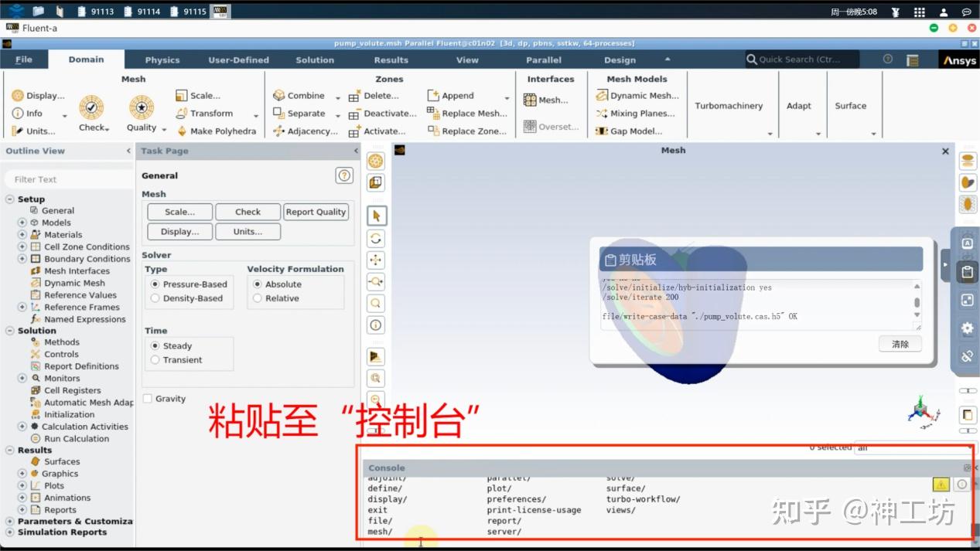Click Delete zones tool
980x551 pixels.
pyautogui.click(x=374, y=96)
